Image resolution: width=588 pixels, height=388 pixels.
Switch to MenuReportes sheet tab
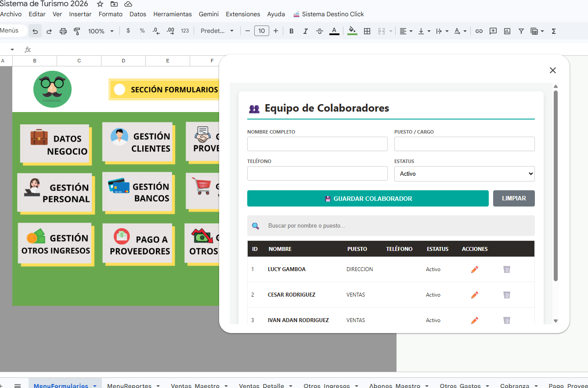129,385
